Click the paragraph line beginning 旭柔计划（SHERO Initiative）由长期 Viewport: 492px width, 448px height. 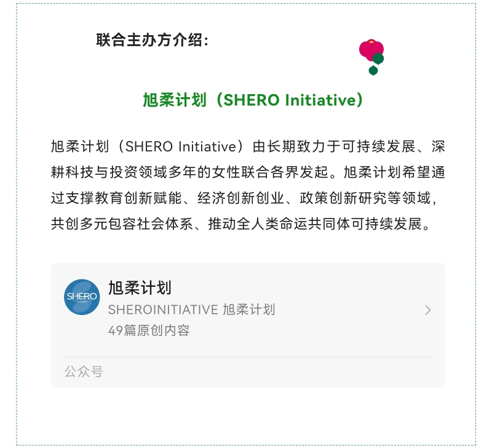pyautogui.click(x=247, y=147)
